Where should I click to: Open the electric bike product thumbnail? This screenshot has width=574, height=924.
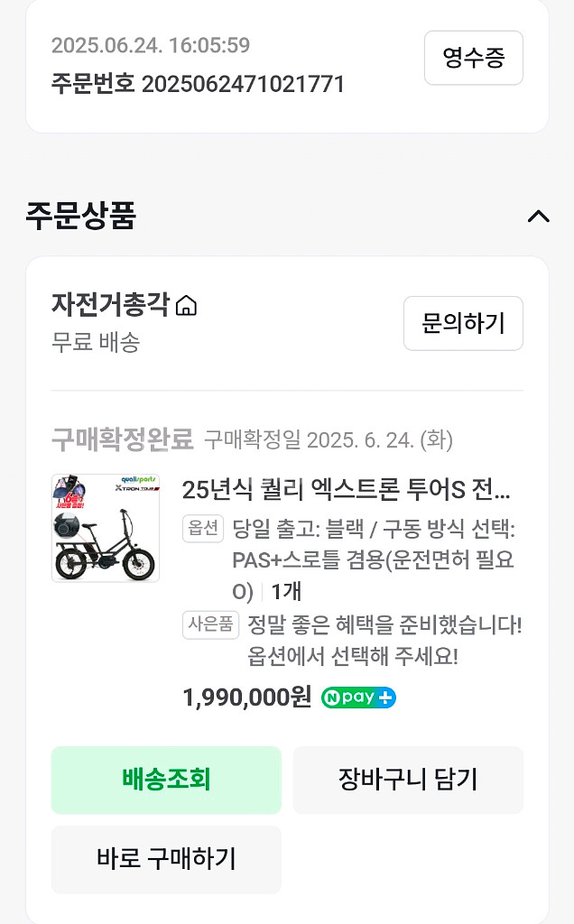106,528
